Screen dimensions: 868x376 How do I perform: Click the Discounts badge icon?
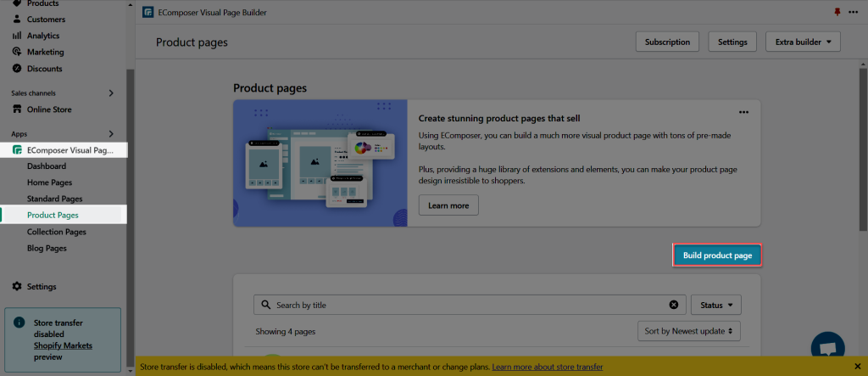pyautogui.click(x=17, y=69)
